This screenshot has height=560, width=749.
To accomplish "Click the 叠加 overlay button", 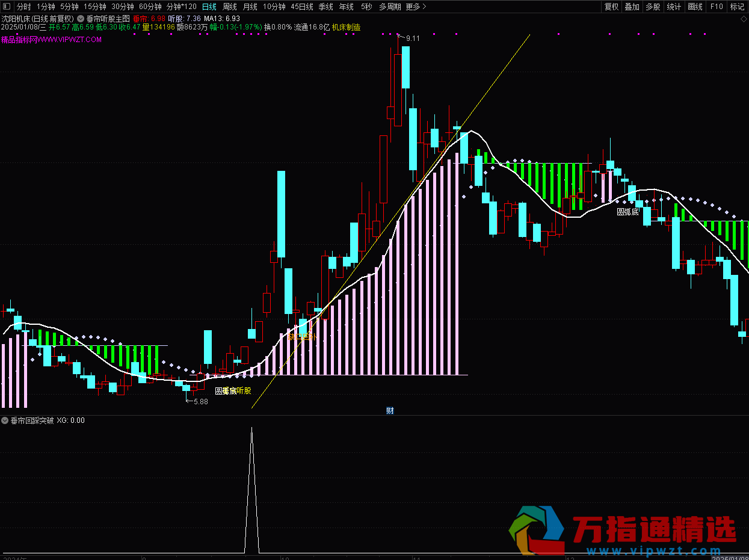I will click(x=632, y=7).
